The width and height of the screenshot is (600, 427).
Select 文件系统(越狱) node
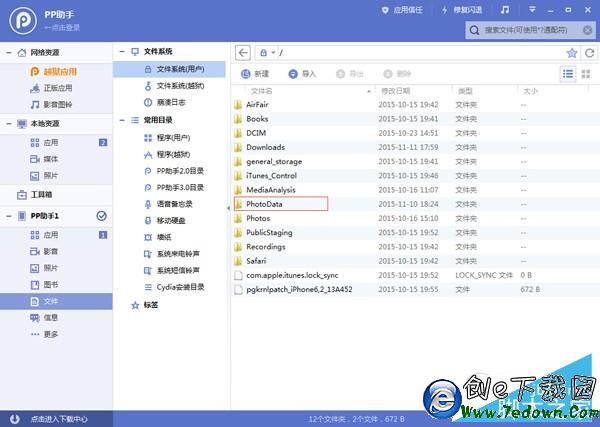(174, 86)
